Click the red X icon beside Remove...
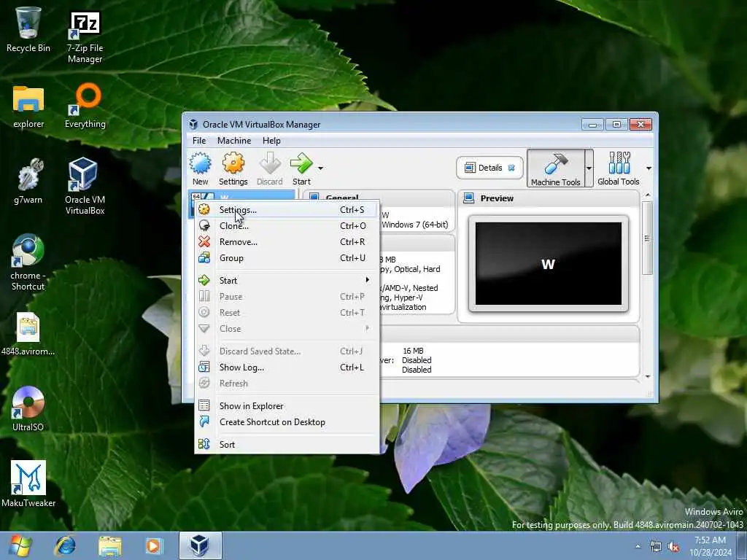Image resolution: width=747 pixels, height=560 pixels. 204,242
